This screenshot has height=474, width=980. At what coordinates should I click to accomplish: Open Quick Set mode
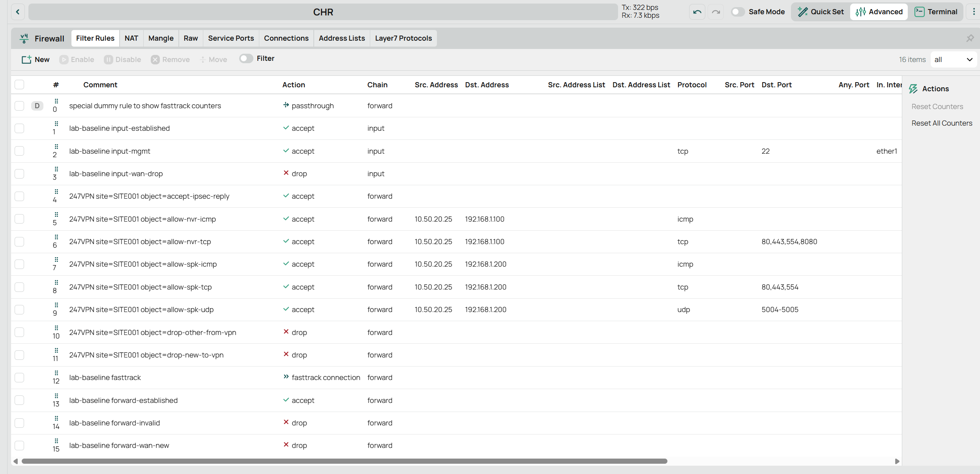[x=821, y=12]
